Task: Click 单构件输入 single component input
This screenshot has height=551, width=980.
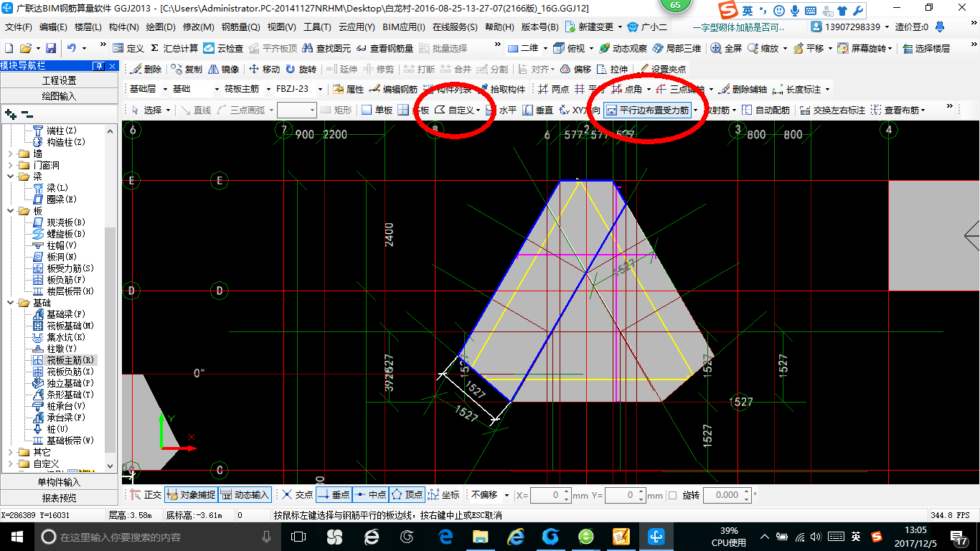Action: pyautogui.click(x=59, y=482)
